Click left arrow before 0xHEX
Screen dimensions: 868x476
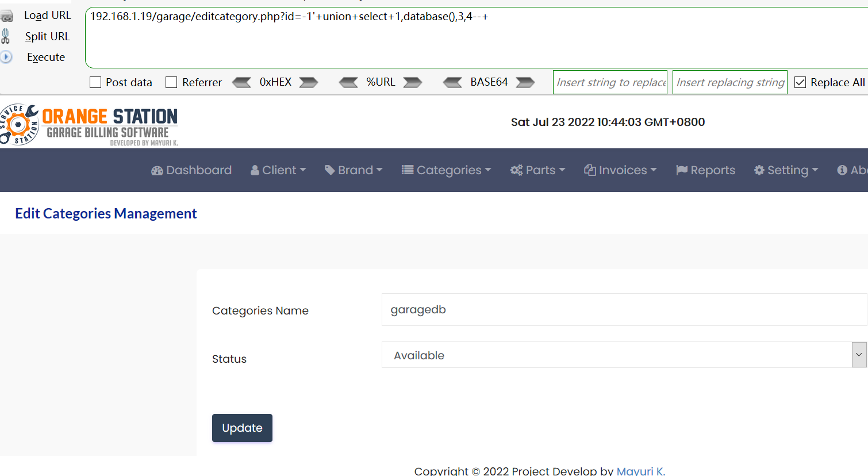(241, 82)
